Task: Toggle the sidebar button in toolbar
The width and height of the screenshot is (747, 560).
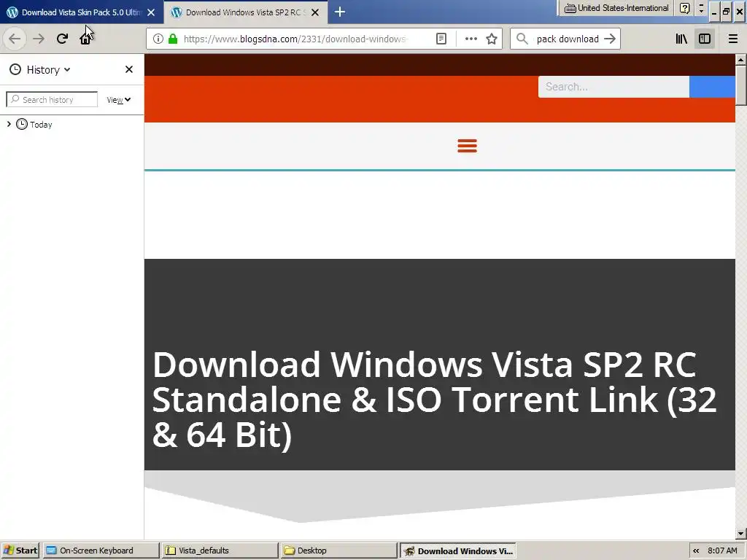Action: pyautogui.click(x=705, y=39)
